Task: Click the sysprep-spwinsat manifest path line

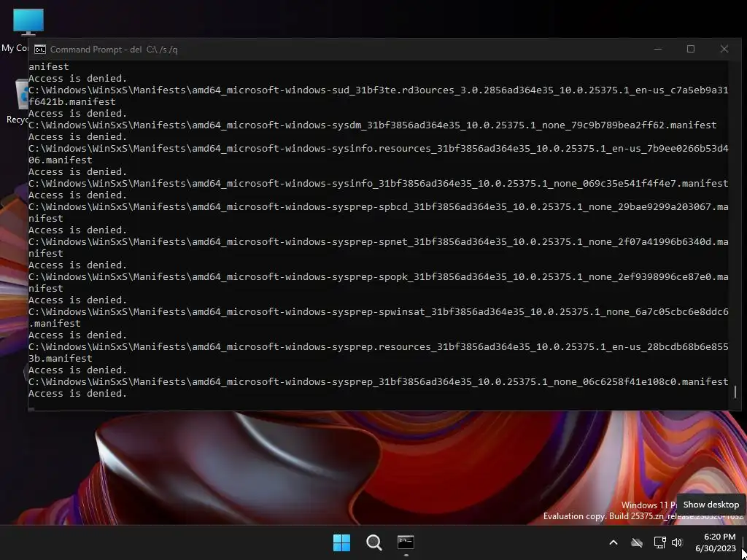Action: coord(379,317)
